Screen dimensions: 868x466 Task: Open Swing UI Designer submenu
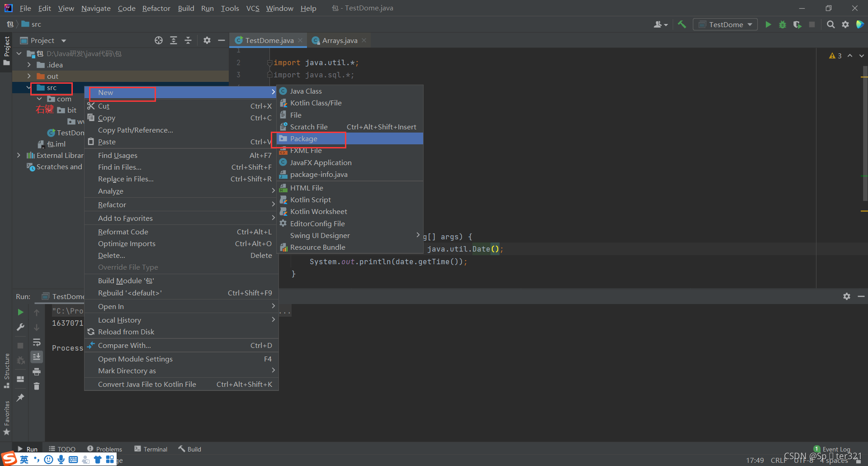click(x=350, y=235)
